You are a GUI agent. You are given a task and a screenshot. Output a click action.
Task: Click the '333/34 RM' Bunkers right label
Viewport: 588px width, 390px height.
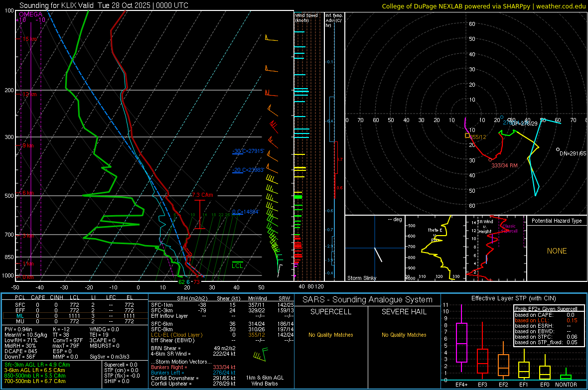point(504,165)
